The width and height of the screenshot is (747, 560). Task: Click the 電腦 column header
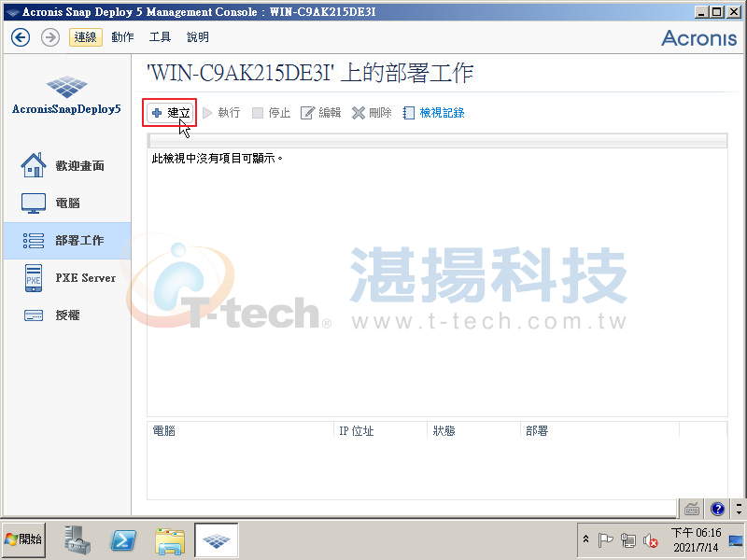tap(240, 431)
